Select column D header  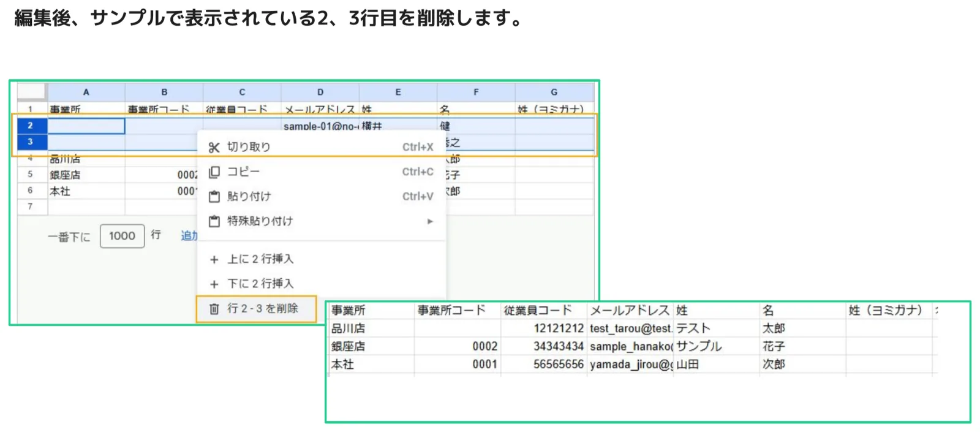click(320, 92)
